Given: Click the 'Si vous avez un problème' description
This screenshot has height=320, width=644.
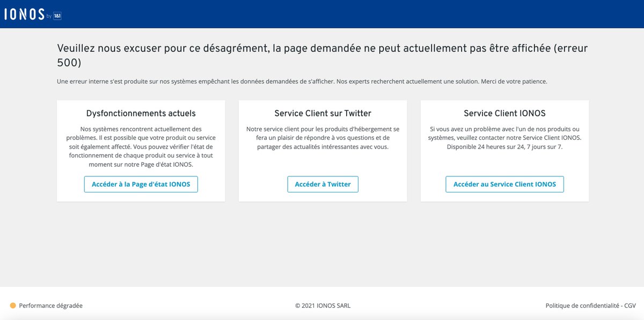Looking at the screenshot, I should point(504,138).
